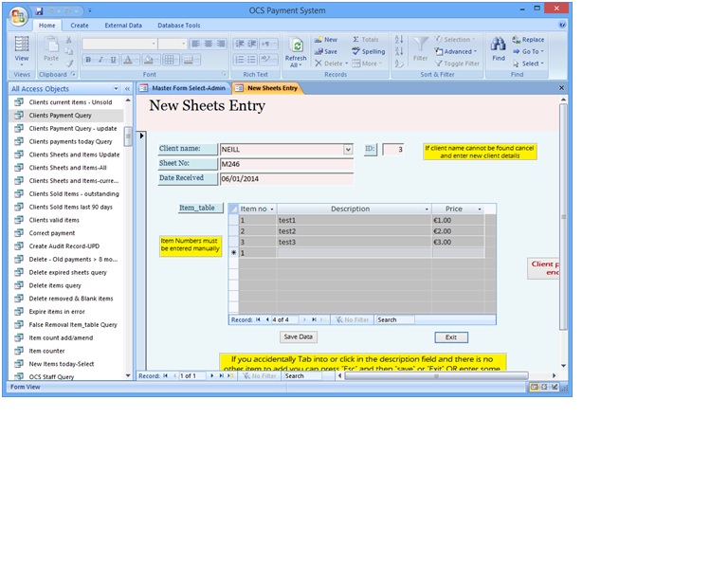Click the Save Data button
The image size is (728, 582).
(x=298, y=336)
